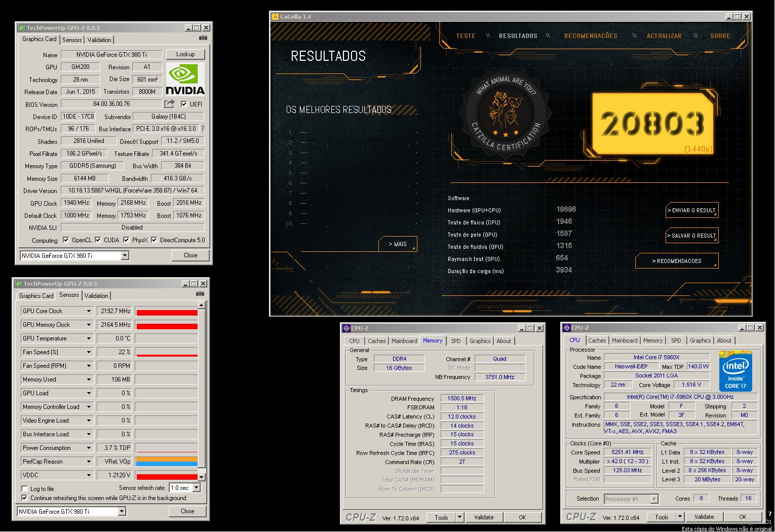Click the Lookup button in GPU-Z

pyautogui.click(x=185, y=54)
